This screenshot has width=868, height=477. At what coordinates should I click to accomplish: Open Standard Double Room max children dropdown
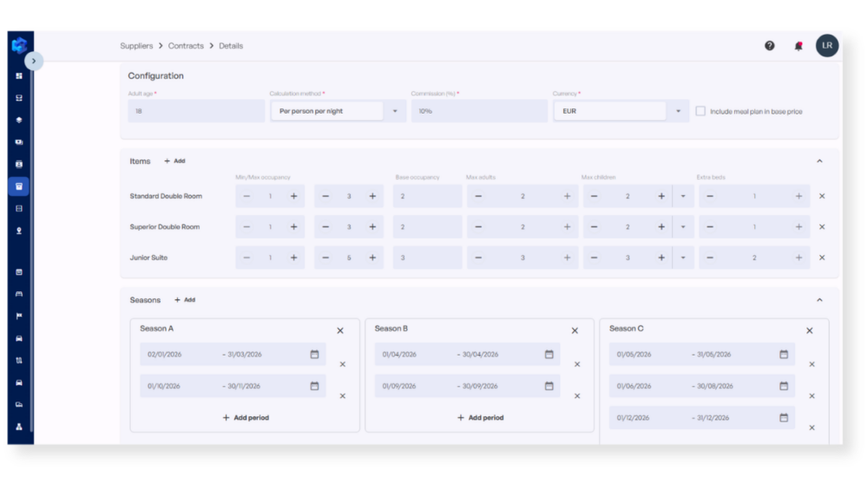tap(683, 196)
